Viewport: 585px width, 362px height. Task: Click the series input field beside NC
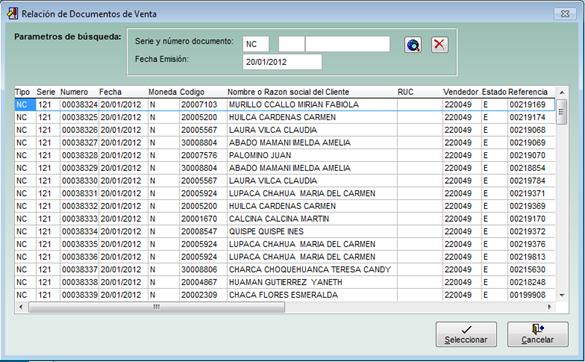(x=291, y=44)
